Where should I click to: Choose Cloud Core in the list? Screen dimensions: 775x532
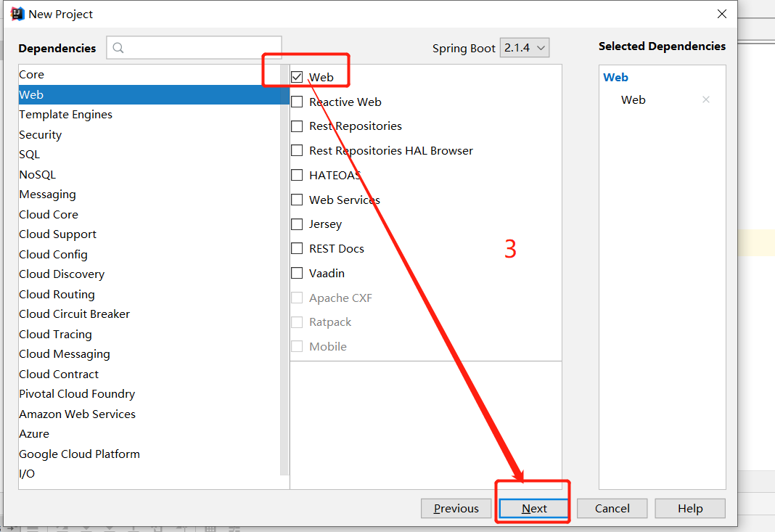tap(149, 215)
